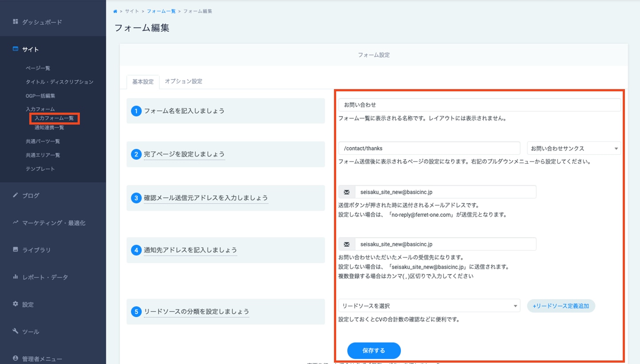Image resolution: width=640 pixels, height=364 pixels.
Task: Switch to the オプション設定 tab
Action: coord(183,82)
